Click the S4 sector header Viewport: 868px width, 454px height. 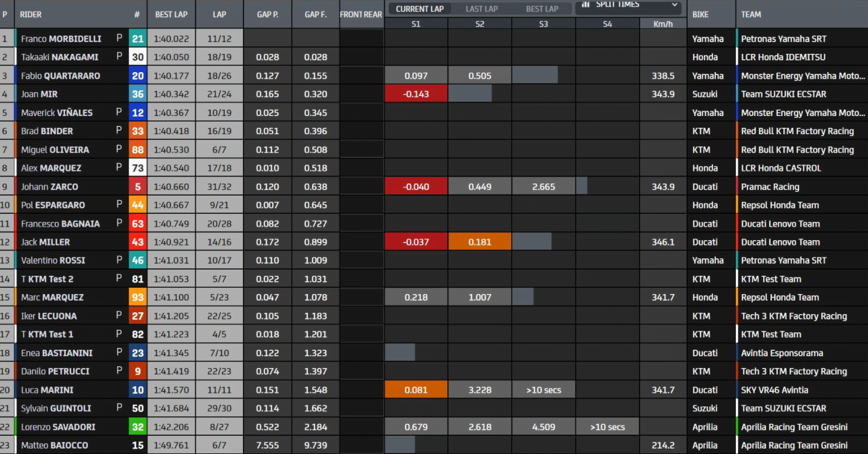[608, 24]
